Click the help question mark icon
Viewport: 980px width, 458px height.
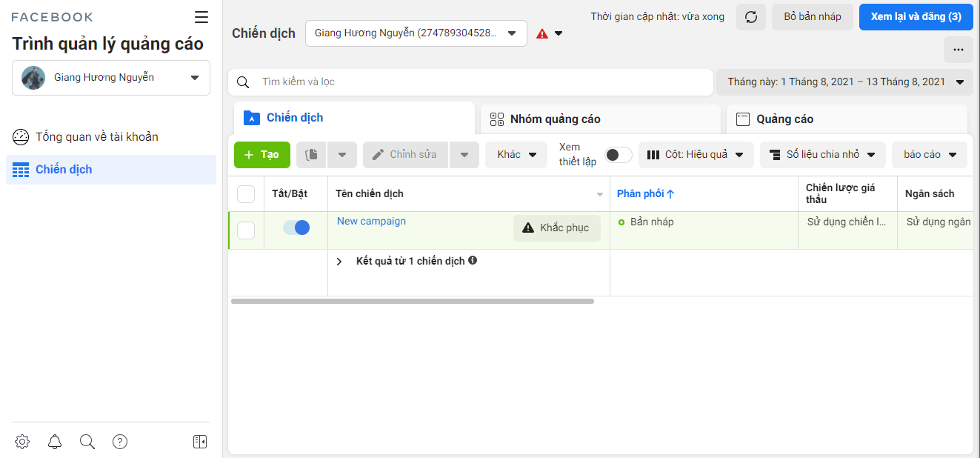(x=120, y=442)
